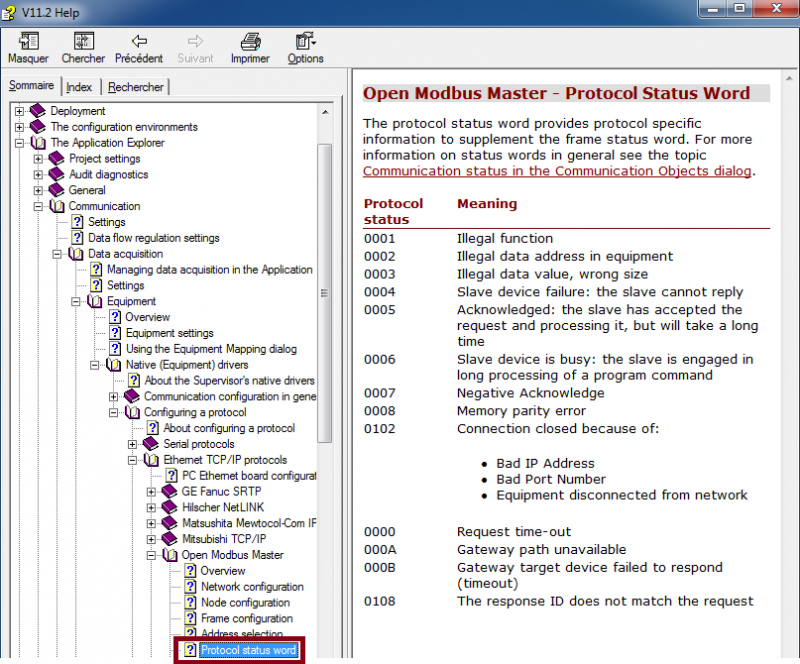The image size is (800, 664).
Task: Collapse the Communication tree node
Action: 38,206
